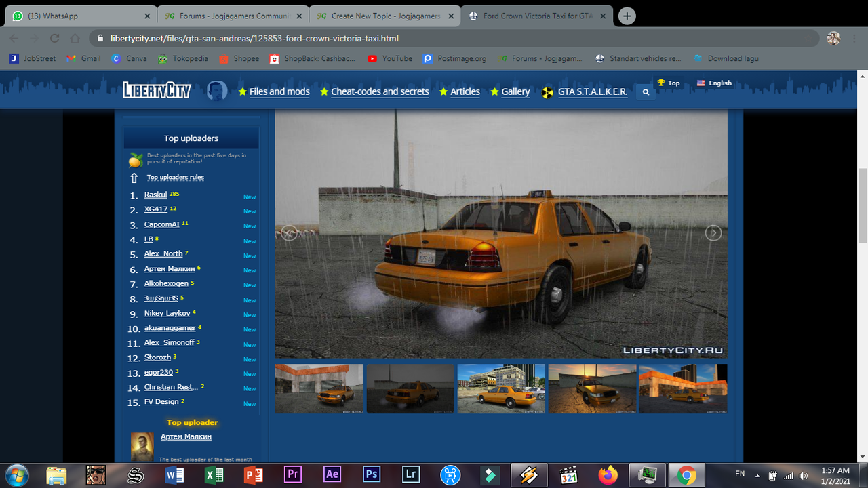Open the user profile avatar in site header
The height and width of the screenshot is (488, 868).
pyautogui.click(x=217, y=91)
